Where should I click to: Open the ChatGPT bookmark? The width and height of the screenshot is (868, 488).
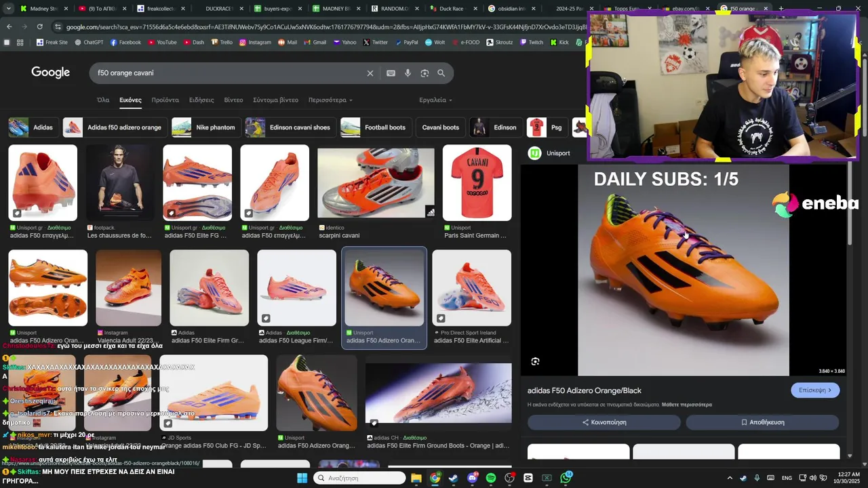pos(88,42)
